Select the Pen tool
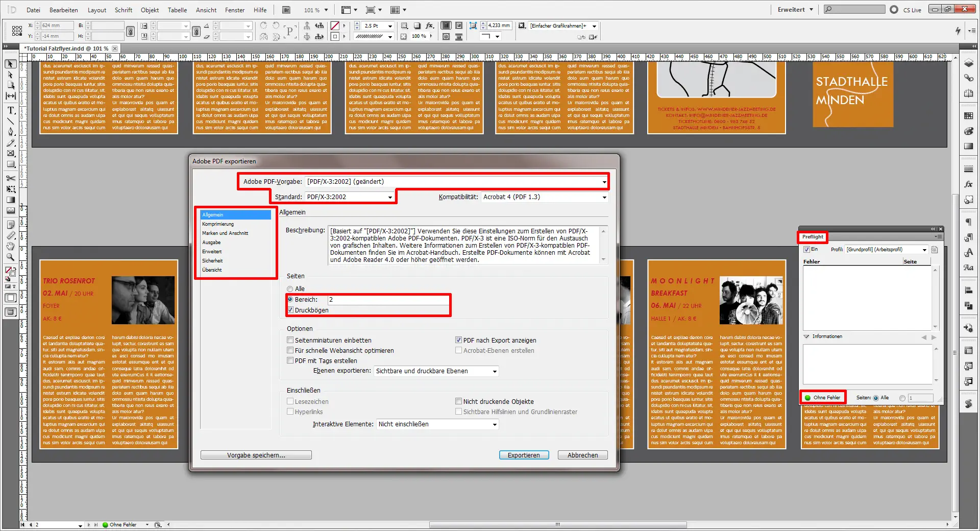The height and width of the screenshot is (531, 980). [x=10, y=131]
